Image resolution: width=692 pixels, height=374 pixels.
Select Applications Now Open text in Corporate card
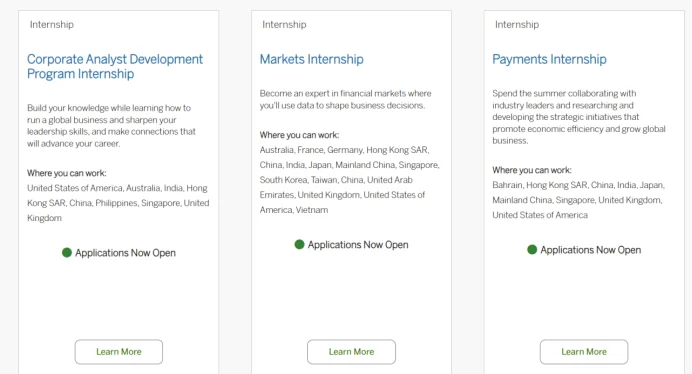pos(125,253)
